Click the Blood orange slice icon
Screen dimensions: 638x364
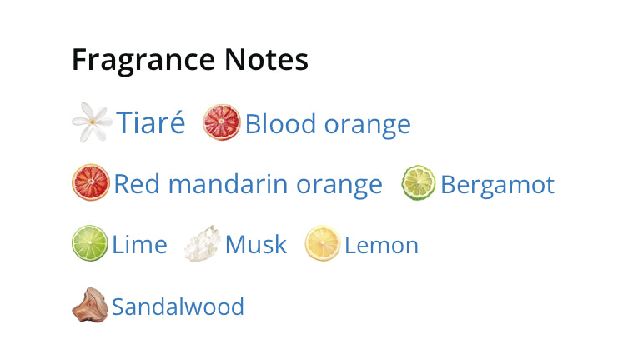coord(221,122)
